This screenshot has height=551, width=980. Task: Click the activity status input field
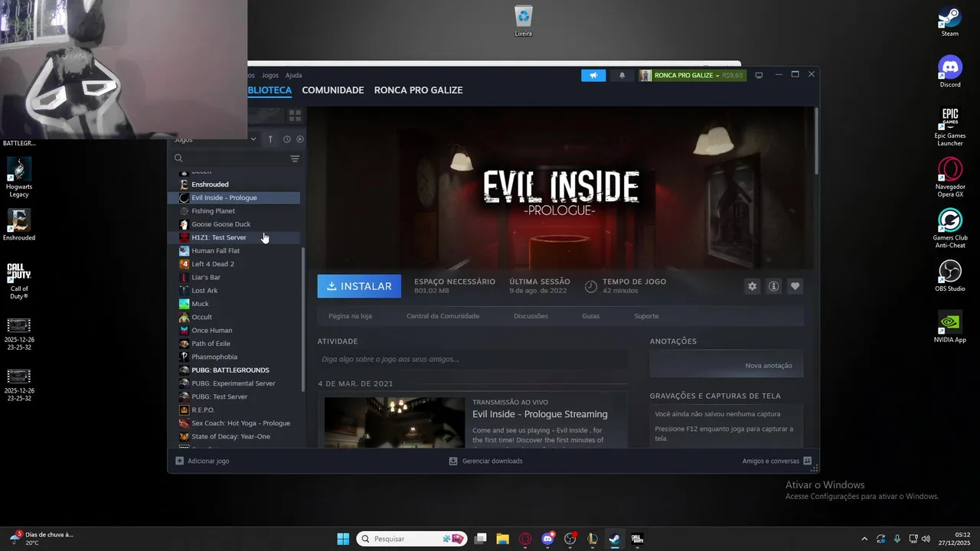click(x=472, y=359)
